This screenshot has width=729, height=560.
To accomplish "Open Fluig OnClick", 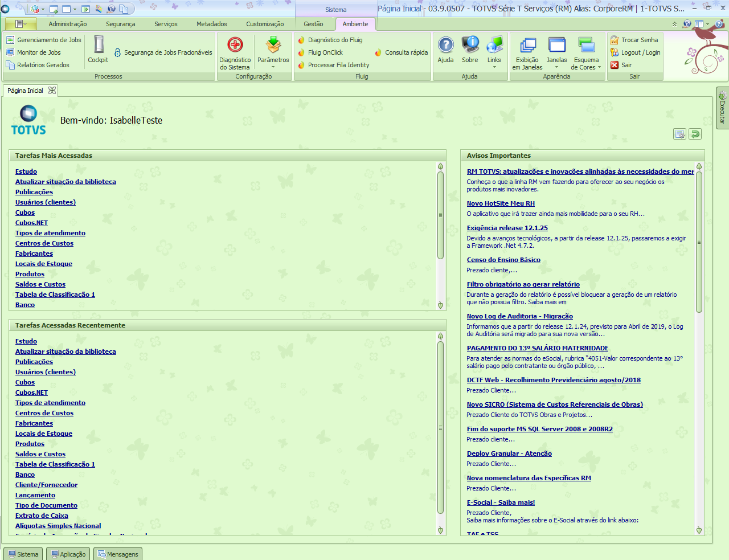I will point(321,52).
